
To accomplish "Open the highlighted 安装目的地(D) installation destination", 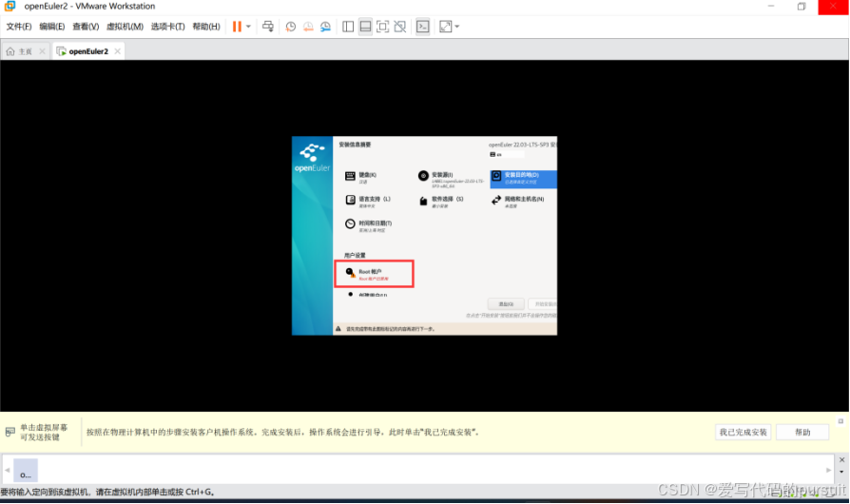I will [523, 179].
